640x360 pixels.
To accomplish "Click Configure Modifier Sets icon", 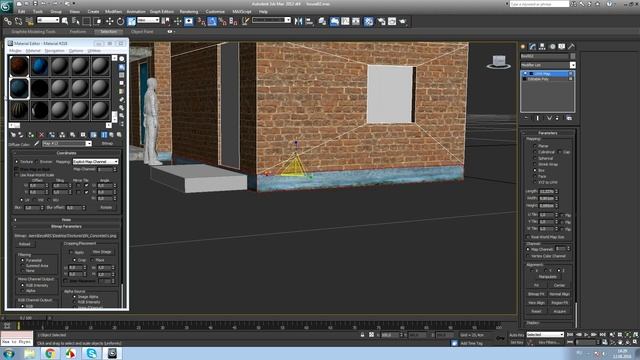I will point(569,118).
